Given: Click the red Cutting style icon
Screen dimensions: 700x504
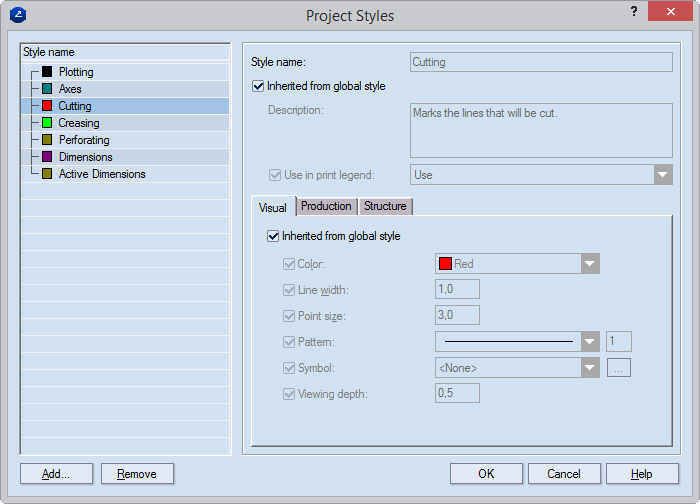Looking at the screenshot, I should (47, 106).
